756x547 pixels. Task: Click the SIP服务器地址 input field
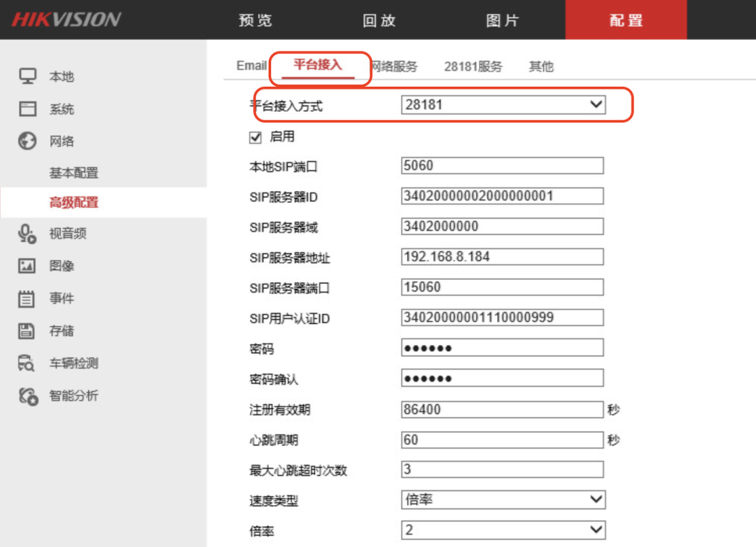[501, 257]
